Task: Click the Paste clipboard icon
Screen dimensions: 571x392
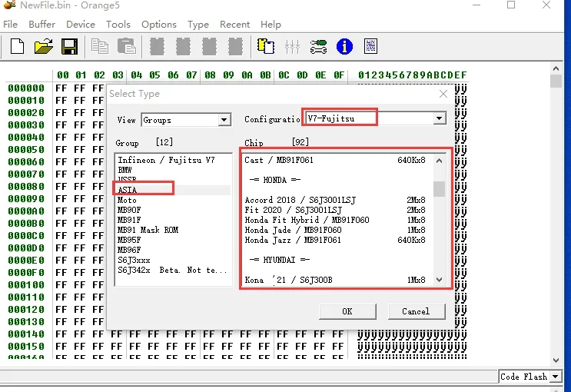Action: point(126,47)
